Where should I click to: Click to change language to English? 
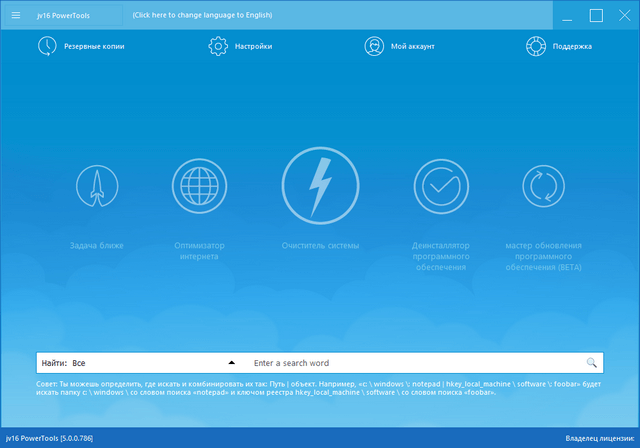[202, 15]
